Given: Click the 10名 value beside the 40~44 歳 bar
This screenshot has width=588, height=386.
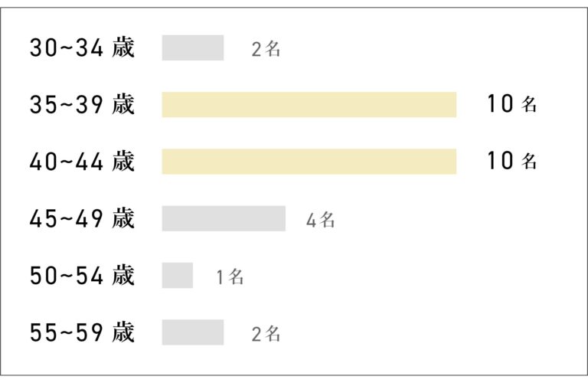Looking at the screenshot, I should [x=512, y=161].
